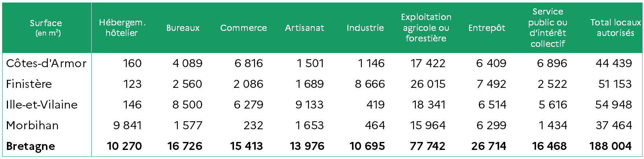Click the Côtes-d'Armor row label
The width and height of the screenshot is (644, 159).
point(46,64)
